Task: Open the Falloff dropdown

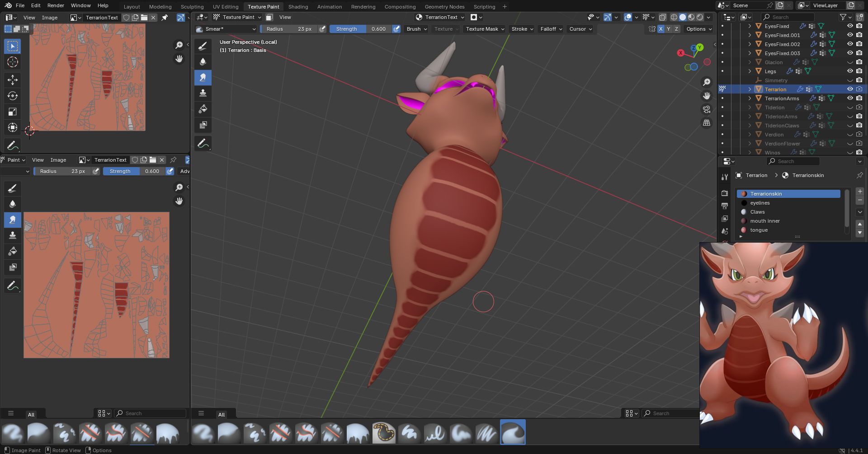Action: point(551,29)
